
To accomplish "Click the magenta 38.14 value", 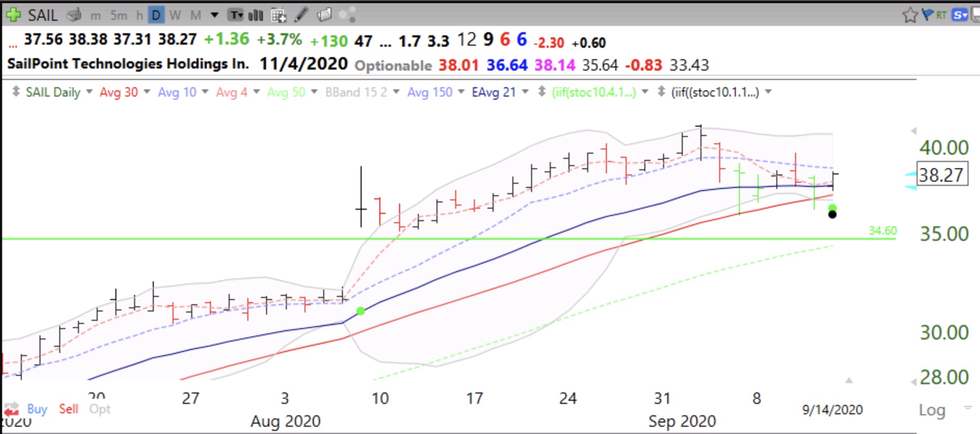I will 555,65.
